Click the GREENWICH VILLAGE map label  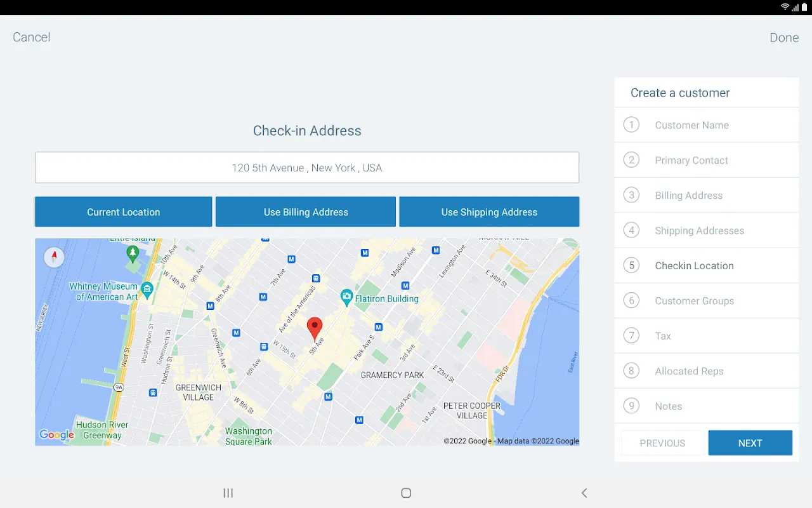click(199, 392)
